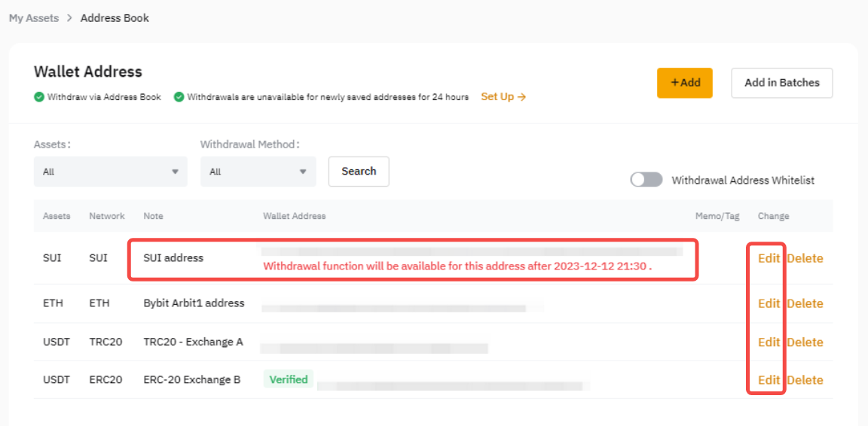Image resolution: width=868 pixels, height=426 pixels.
Task: Click the yellow +Add button
Action: coord(685,83)
